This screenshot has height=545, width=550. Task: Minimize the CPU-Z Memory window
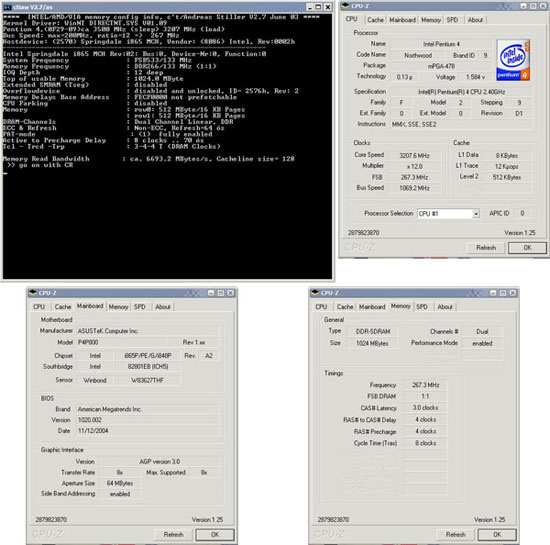point(493,293)
